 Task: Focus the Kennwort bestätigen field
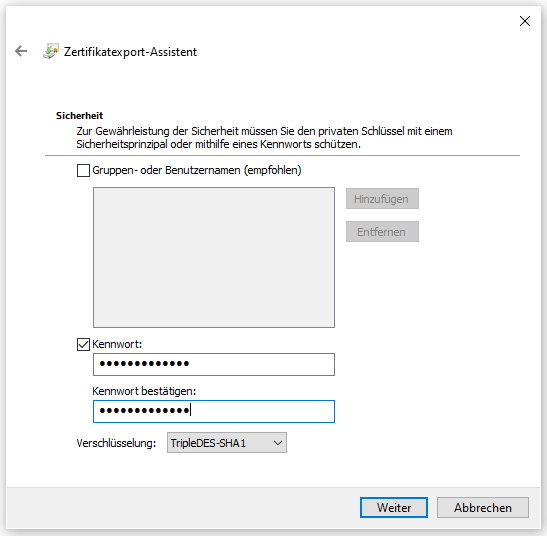214,411
